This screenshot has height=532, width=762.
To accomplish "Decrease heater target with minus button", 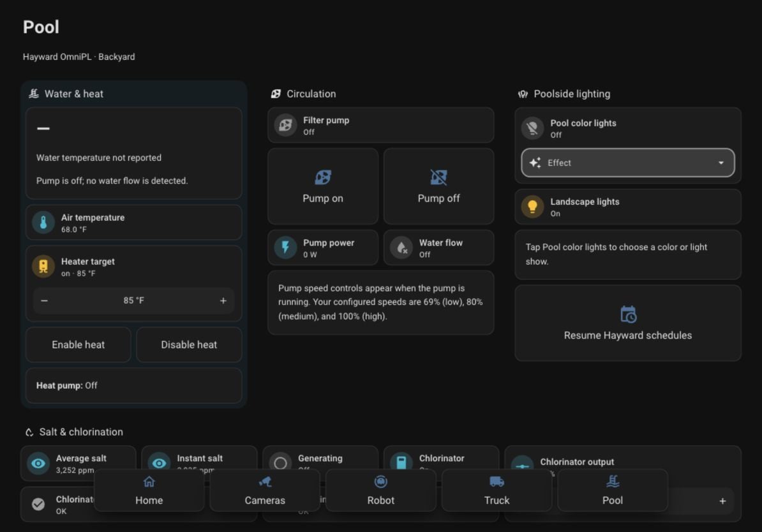I will point(44,300).
